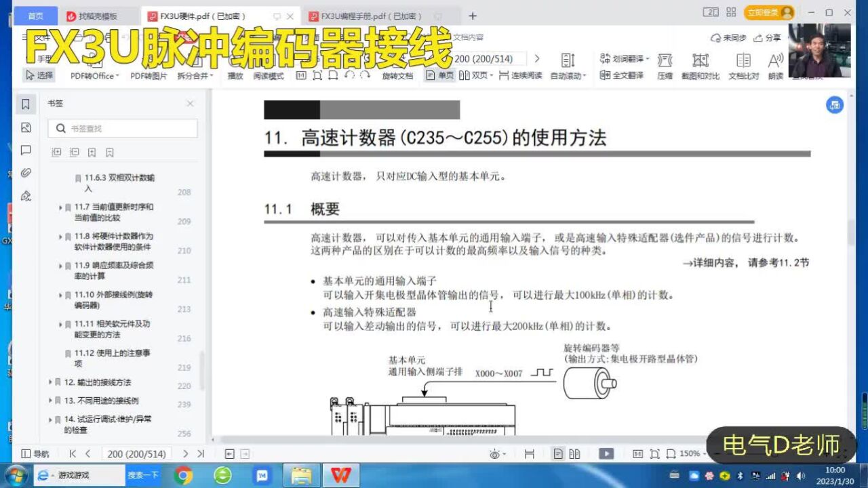Image resolution: width=868 pixels, height=488 pixels.
Task: Click 旋转文档 rotate document
Action: tap(397, 76)
